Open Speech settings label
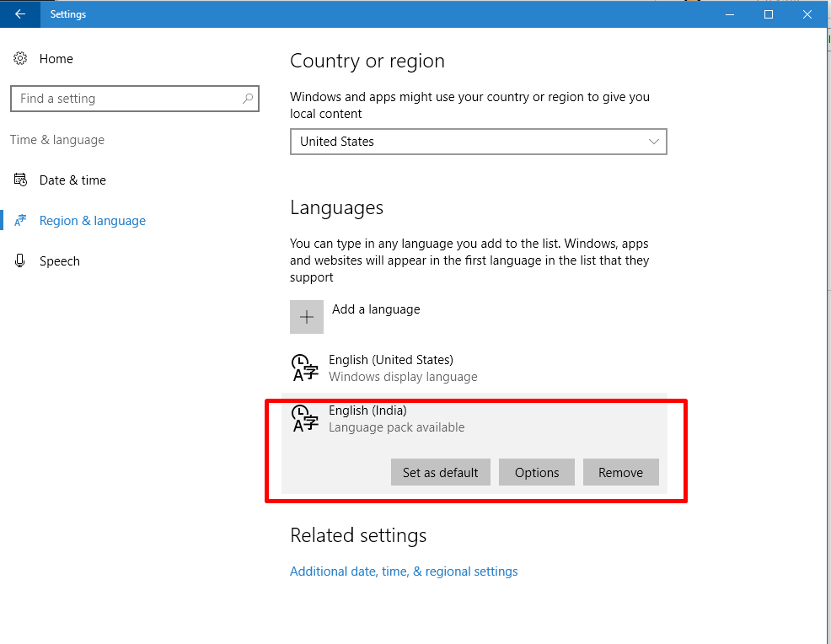831x644 pixels. [60, 261]
